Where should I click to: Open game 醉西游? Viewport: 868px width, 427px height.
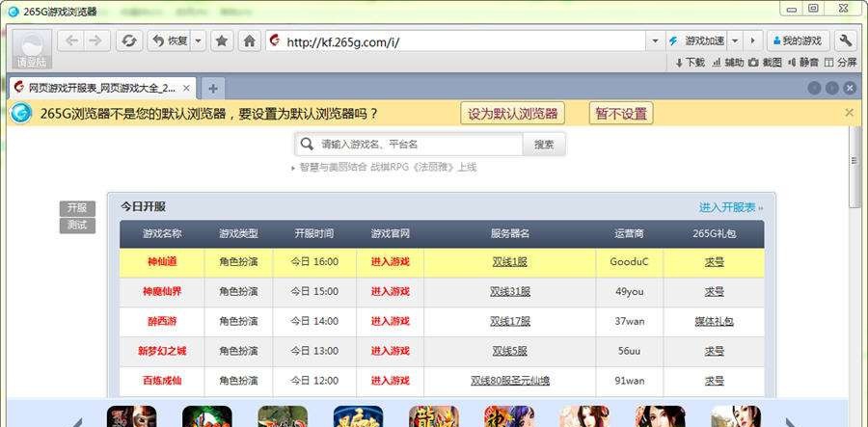tap(162, 321)
